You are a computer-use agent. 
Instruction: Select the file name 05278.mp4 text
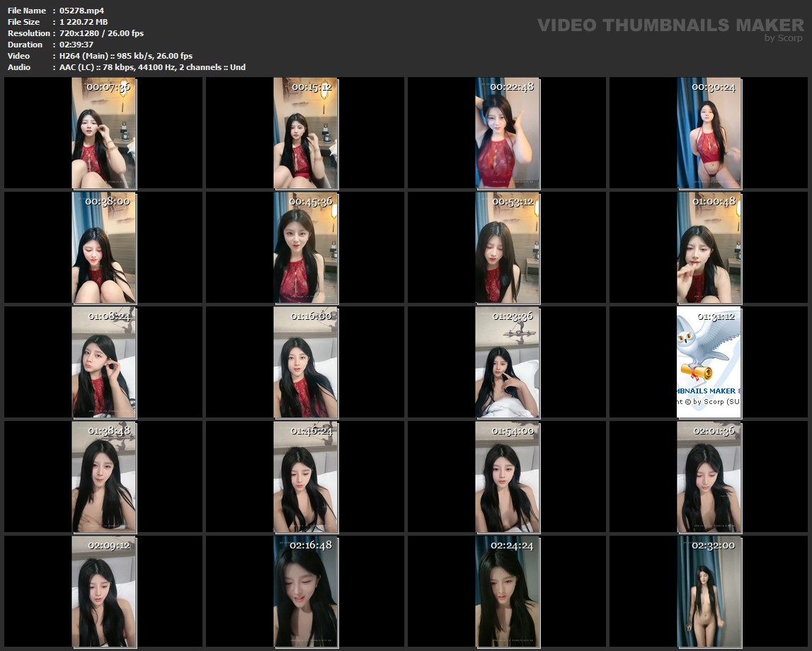click(82, 11)
